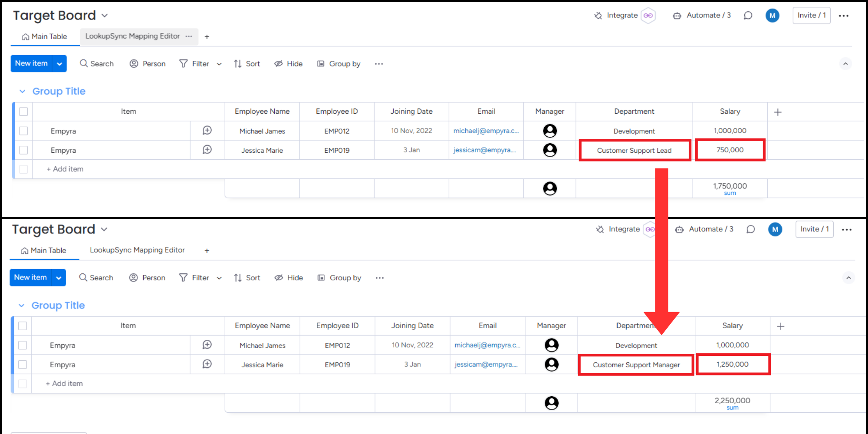
Task: Open Automate / 3 in the upper board header
Action: [702, 16]
